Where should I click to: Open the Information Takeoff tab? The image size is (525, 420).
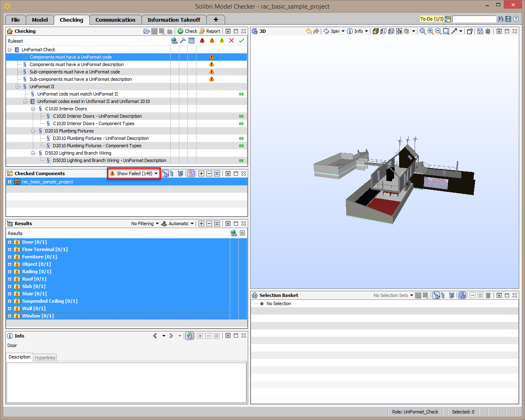click(174, 20)
